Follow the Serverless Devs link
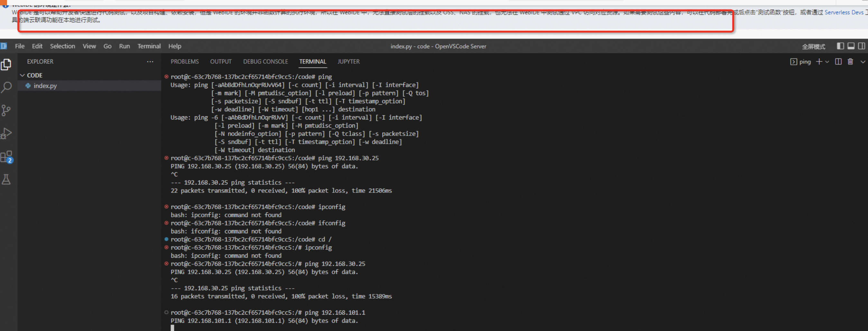The height and width of the screenshot is (331, 868). point(844,13)
